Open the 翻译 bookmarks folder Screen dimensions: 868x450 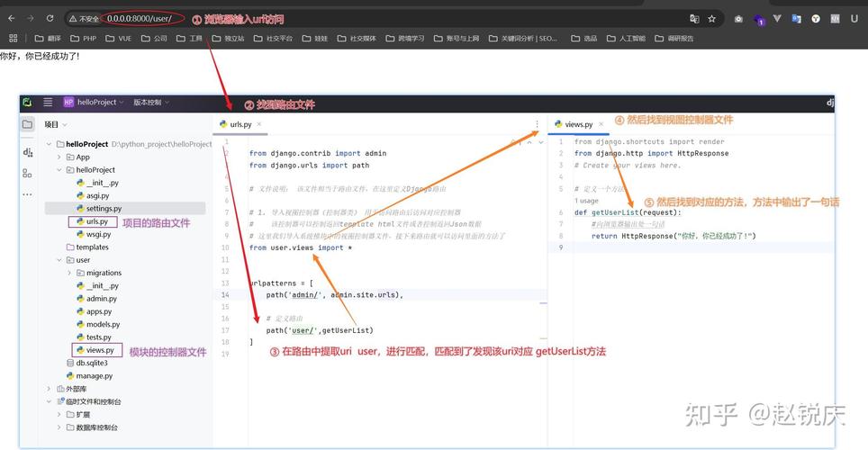tap(48, 38)
